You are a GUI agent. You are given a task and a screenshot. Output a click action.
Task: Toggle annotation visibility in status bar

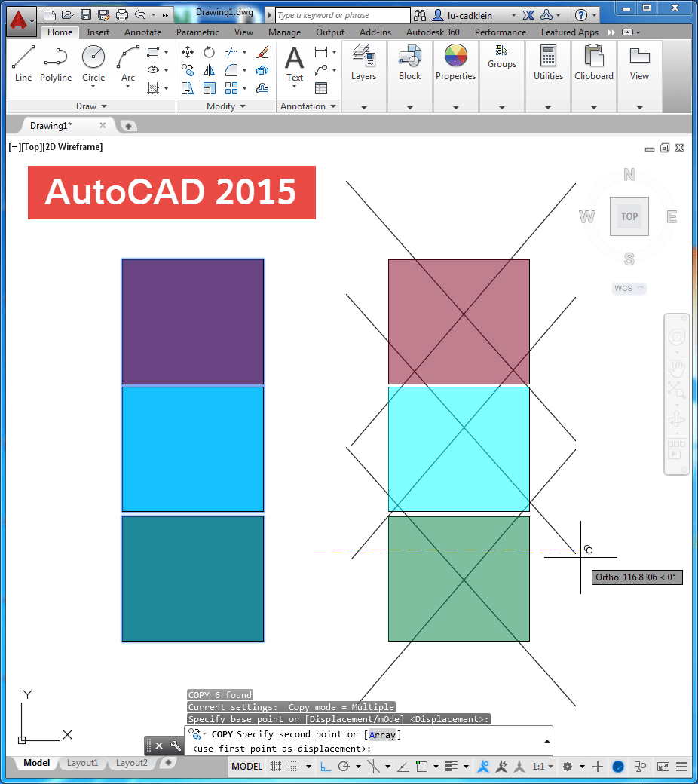483,766
